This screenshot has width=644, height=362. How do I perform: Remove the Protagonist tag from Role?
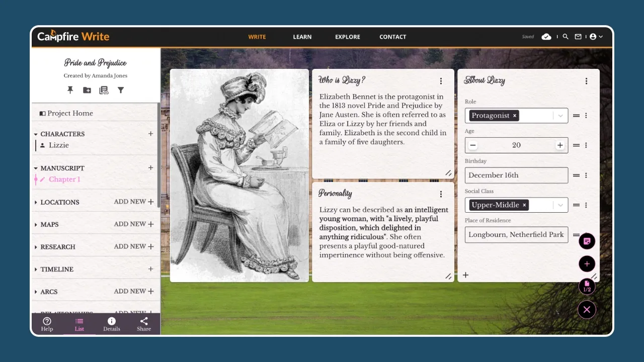(514, 116)
